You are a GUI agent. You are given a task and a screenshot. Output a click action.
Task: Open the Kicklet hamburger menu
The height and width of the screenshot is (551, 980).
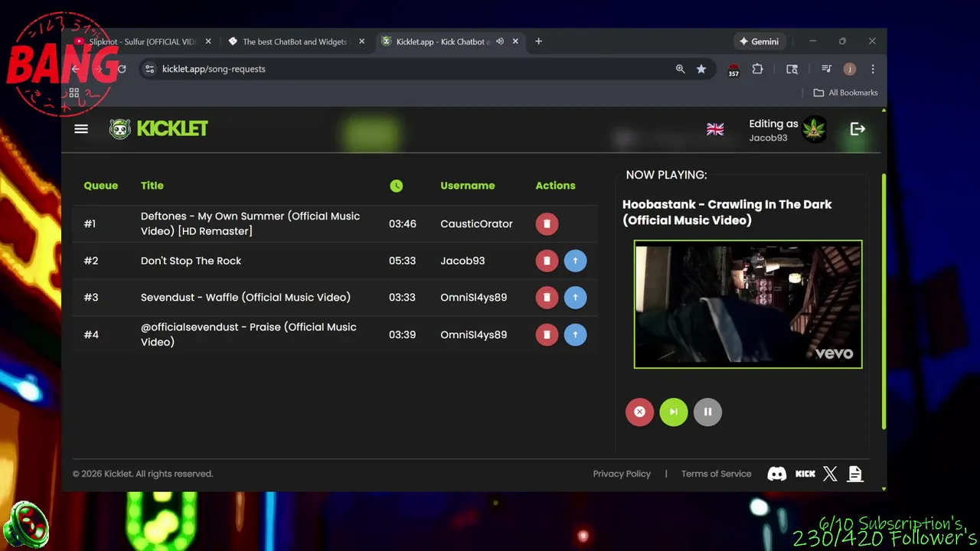81,129
